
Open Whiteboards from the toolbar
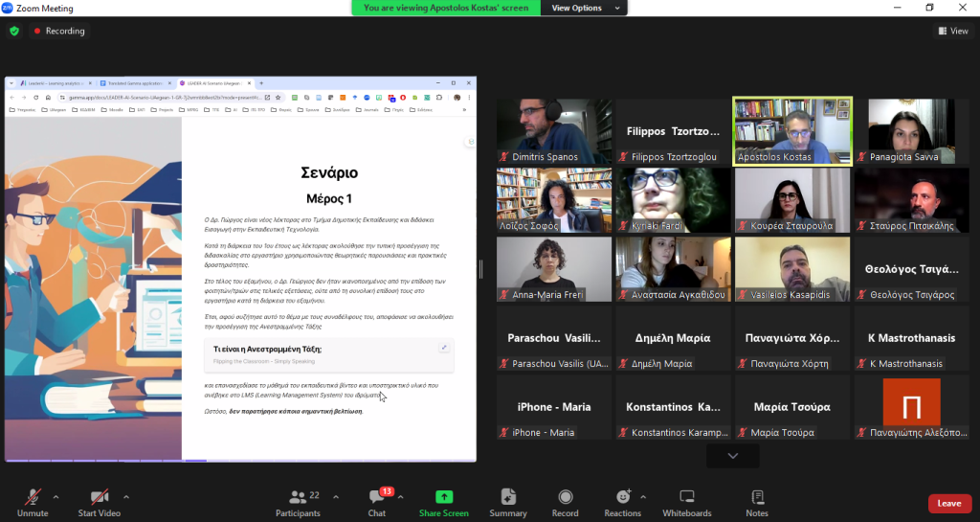point(686,497)
